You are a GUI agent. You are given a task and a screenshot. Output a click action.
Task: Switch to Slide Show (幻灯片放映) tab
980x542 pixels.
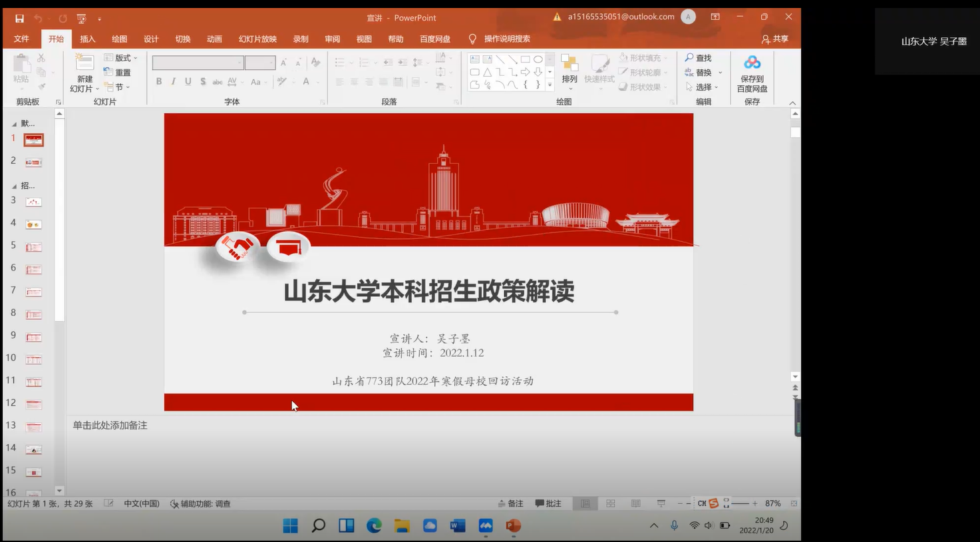(257, 39)
